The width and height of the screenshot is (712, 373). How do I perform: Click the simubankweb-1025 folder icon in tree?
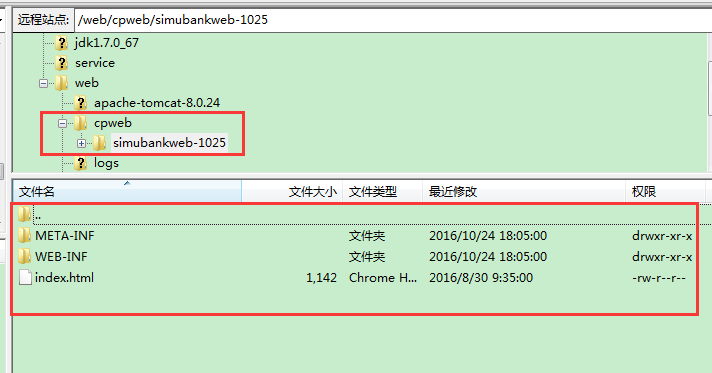(x=99, y=143)
